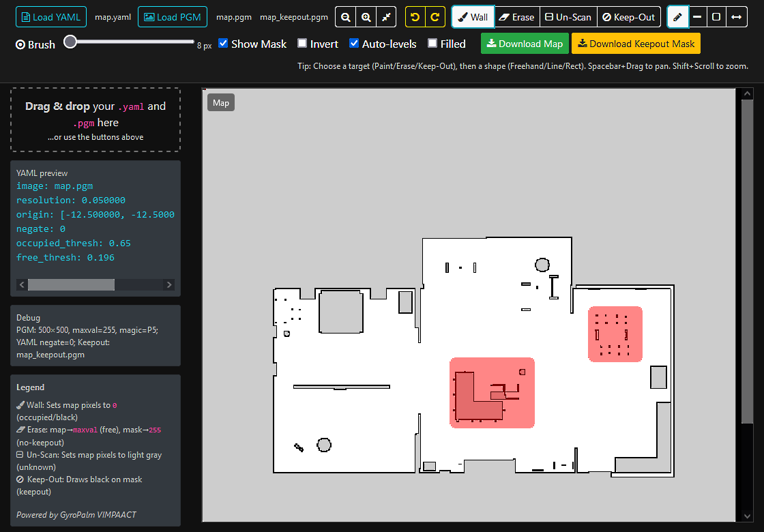Select the Line shape icon
Viewport: 764px width, 532px height.
click(697, 17)
